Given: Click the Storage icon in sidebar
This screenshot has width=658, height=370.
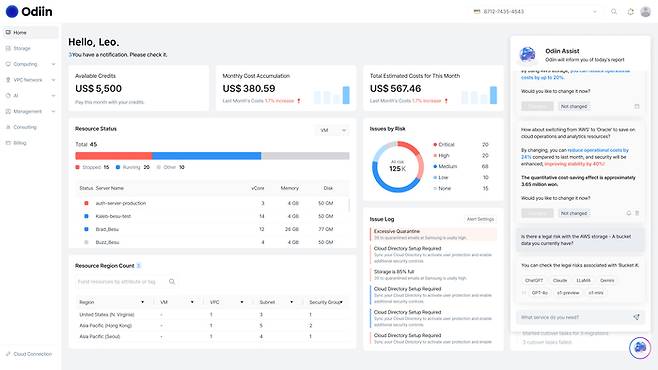Looking at the screenshot, I should click(8, 48).
